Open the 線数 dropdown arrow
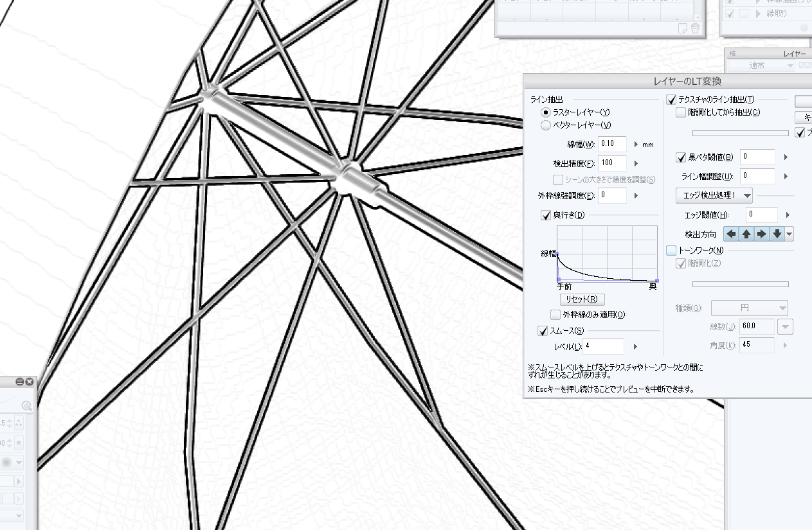This screenshot has height=530, width=812. click(x=785, y=327)
